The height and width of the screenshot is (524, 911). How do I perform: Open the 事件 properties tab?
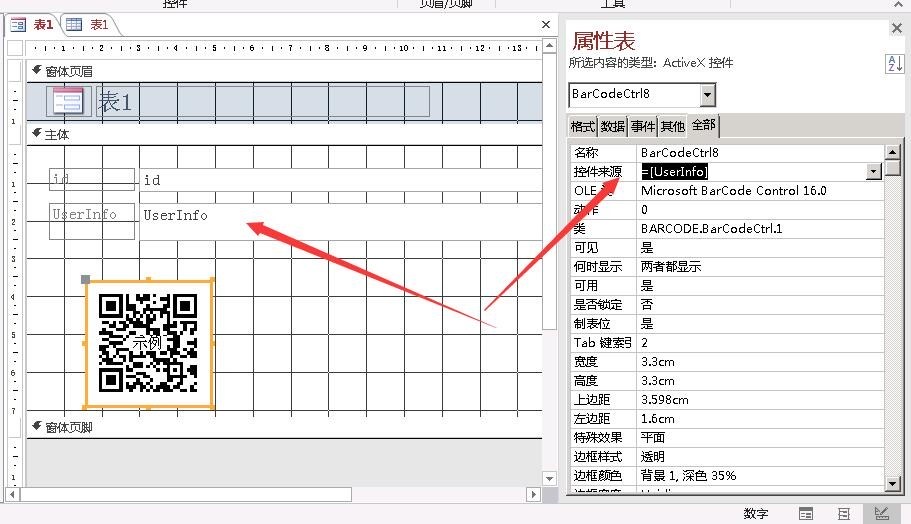point(643,126)
